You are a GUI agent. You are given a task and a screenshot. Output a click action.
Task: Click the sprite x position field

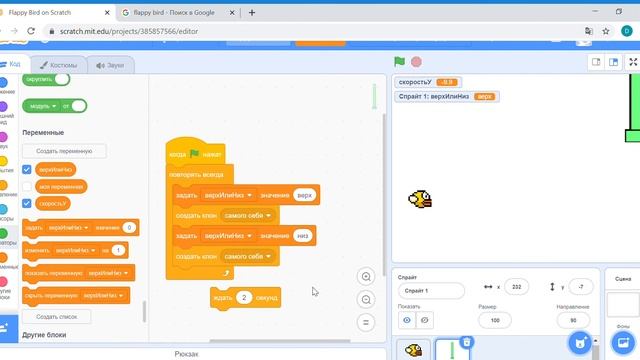516,287
